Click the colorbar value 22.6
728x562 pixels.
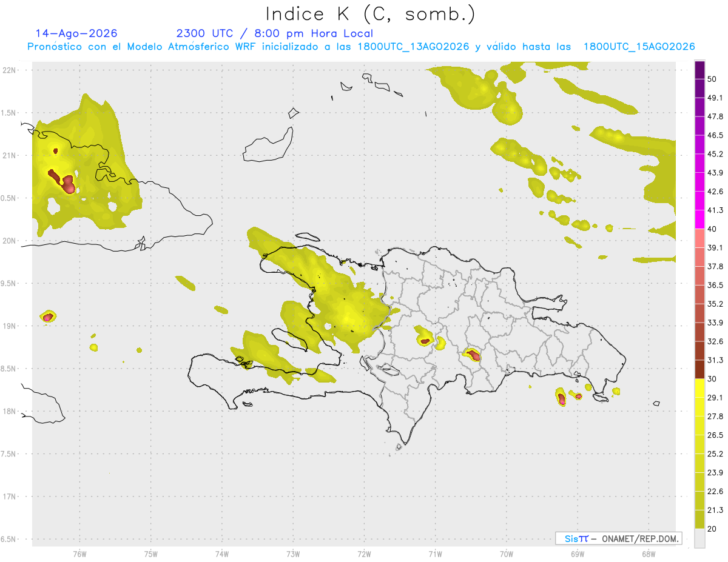715,492
